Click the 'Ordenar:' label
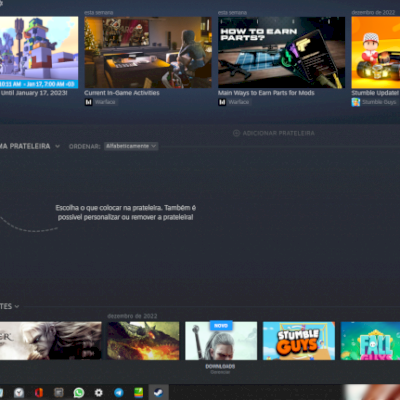400x400 pixels. click(84, 146)
